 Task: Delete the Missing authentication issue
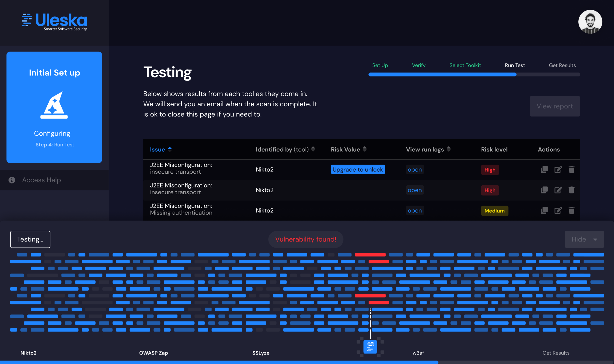(x=572, y=210)
